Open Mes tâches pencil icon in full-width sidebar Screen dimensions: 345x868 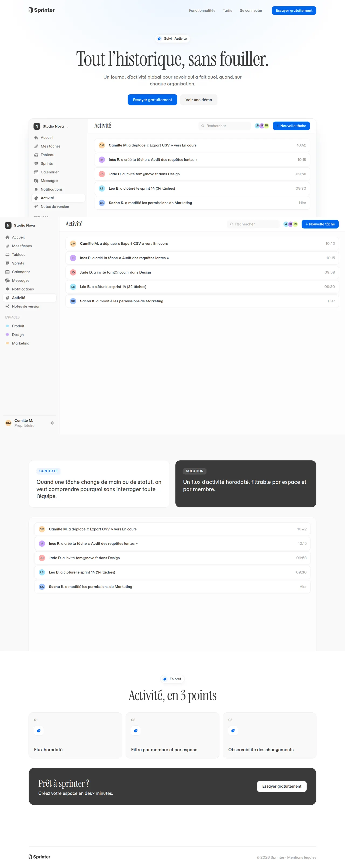pos(7,246)
